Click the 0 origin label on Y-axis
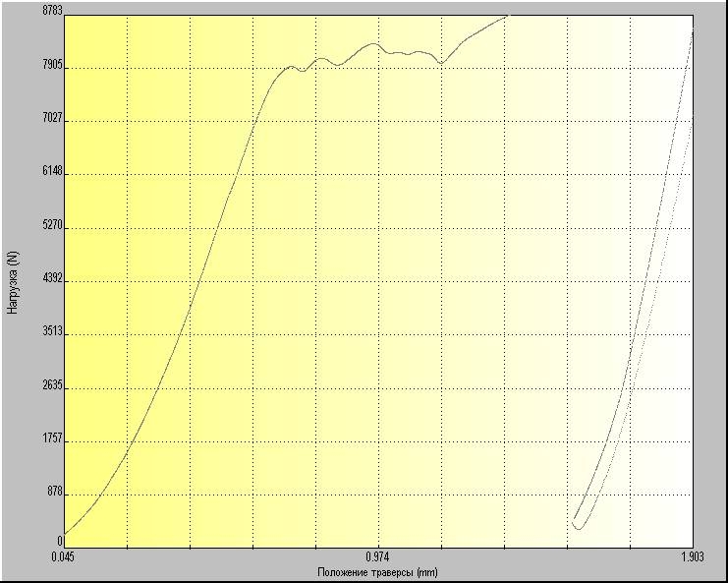Image resolution: width=728 pixels, height=583 pixels. [x=61, y=541]
